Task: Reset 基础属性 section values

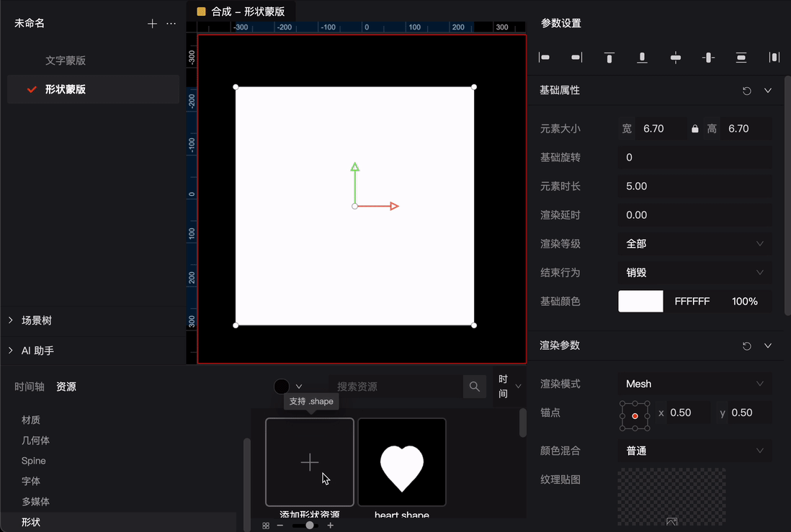Action: tap(746, 91)
